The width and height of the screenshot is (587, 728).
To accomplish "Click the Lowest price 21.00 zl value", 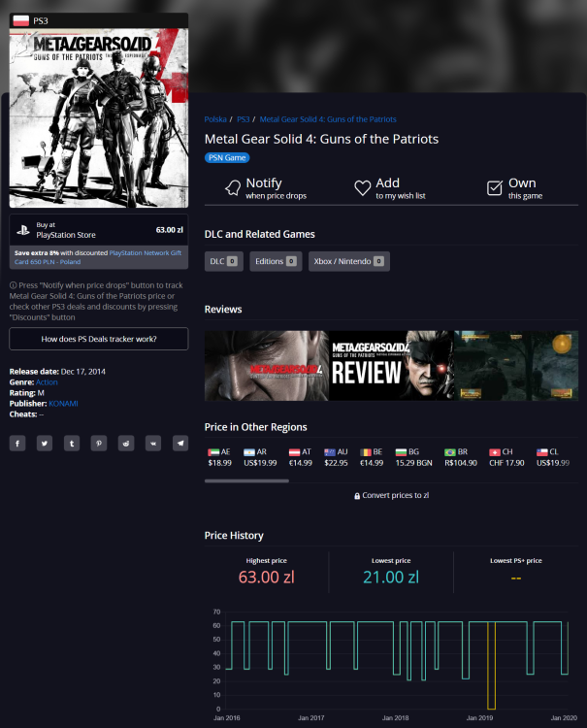I will pyautogui.click(x=391, y=578).
